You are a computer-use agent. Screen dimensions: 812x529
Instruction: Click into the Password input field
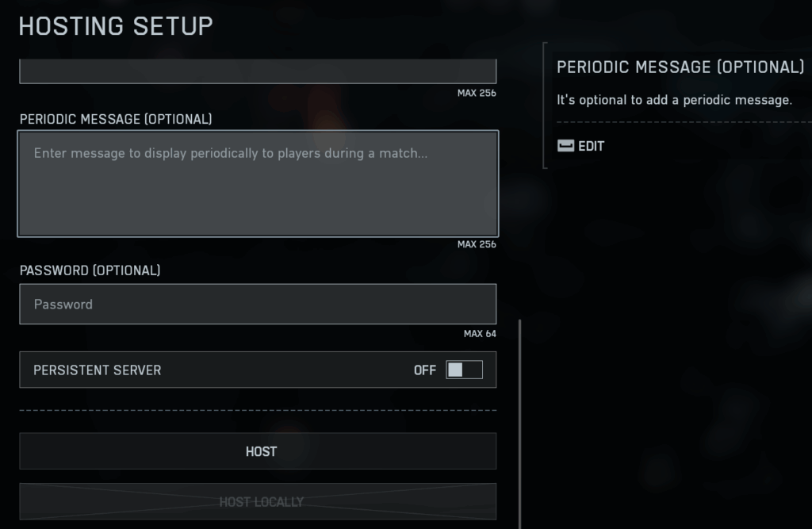click(258, 304)
